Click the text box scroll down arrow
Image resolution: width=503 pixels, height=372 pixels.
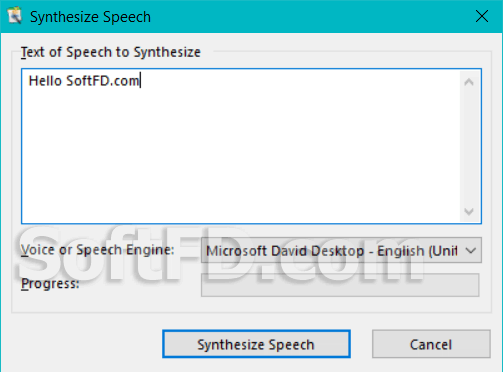click(x=469, y=211)
